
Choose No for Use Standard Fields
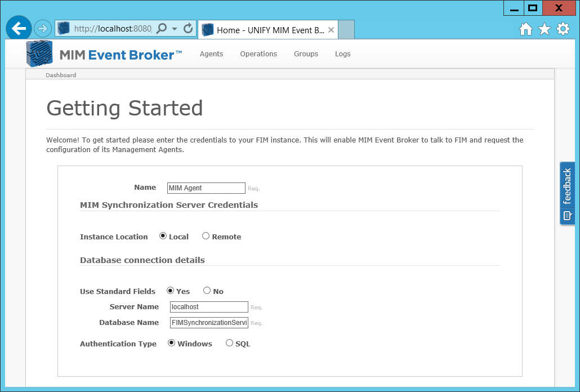pyautogui.click(x=207, y=291)
